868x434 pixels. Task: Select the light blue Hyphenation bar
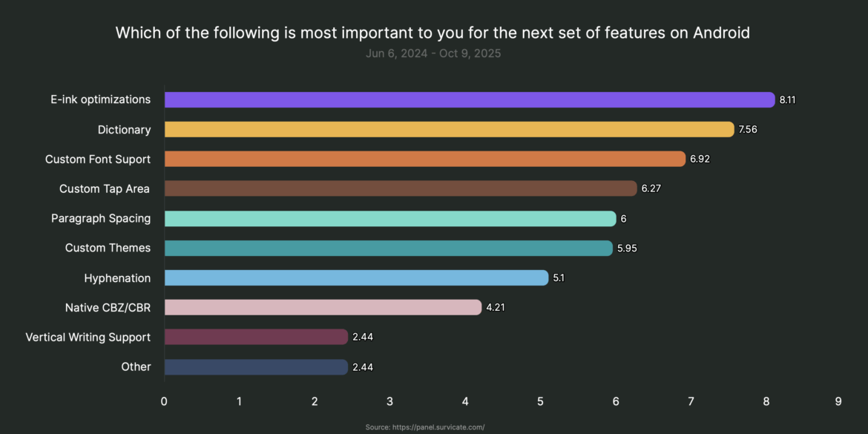tap(356, 277)
